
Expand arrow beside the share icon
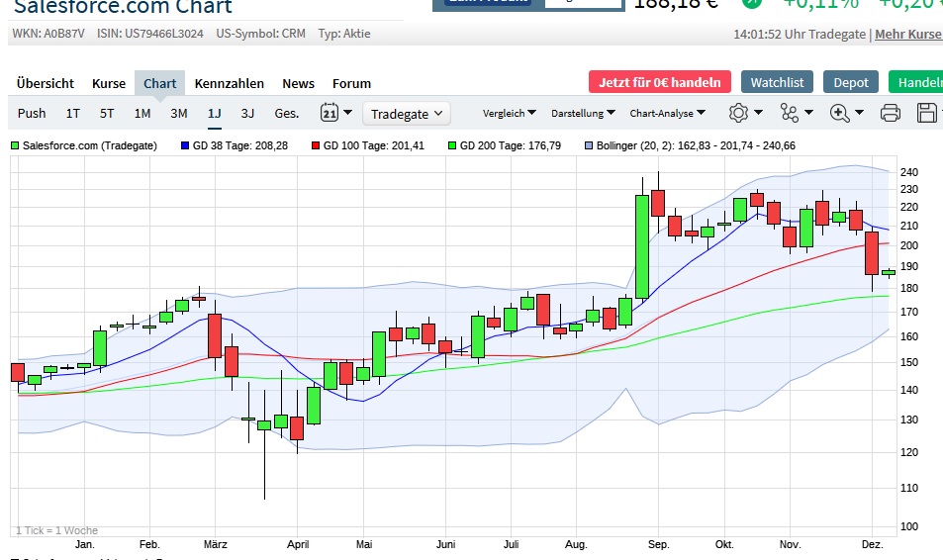click(x=808, y=113)
